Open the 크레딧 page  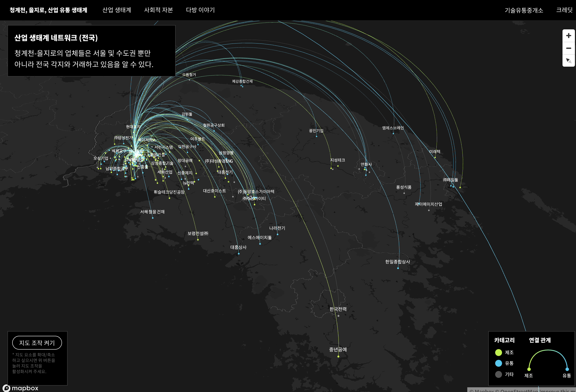564,10
